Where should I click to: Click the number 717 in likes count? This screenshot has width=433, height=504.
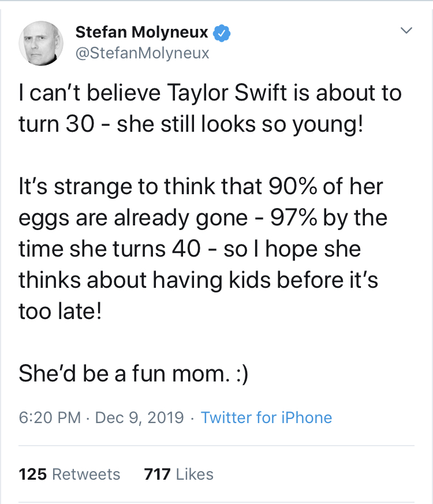pos(157,475)
